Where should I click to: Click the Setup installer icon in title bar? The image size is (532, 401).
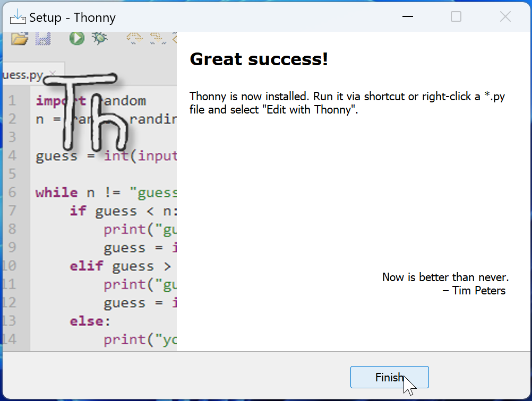point(18,17)
